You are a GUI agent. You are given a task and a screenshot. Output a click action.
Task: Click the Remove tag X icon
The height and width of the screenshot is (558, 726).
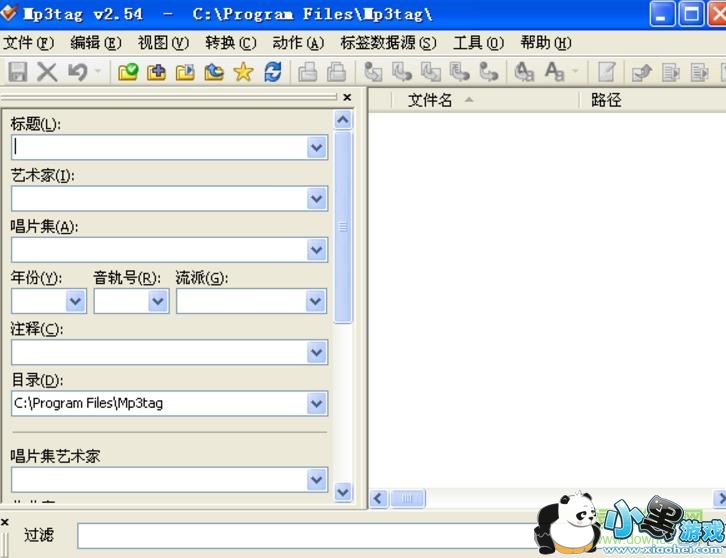pos(47,72)
